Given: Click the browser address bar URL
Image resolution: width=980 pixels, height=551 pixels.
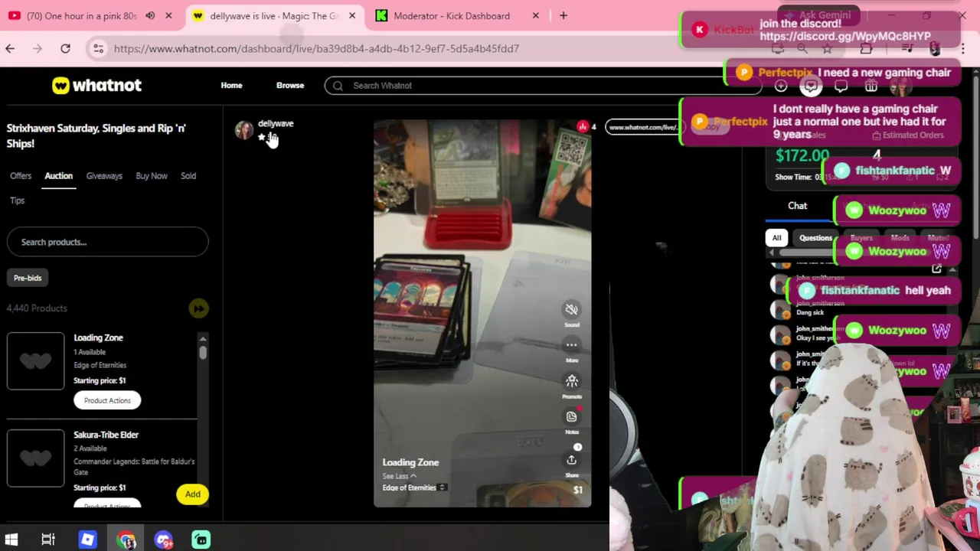Looking at the screenshot, I should click(316, 48).
